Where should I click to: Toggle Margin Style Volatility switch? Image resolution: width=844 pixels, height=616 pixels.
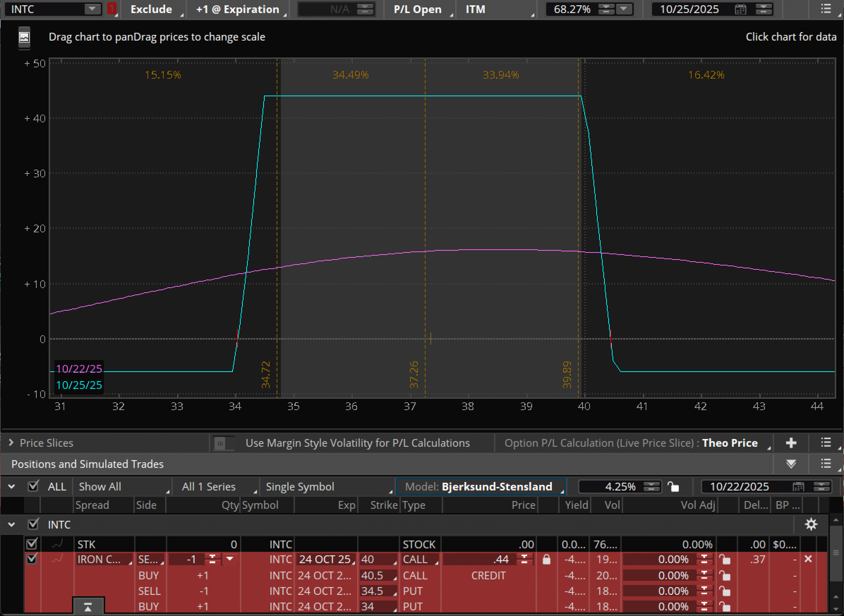223,443
